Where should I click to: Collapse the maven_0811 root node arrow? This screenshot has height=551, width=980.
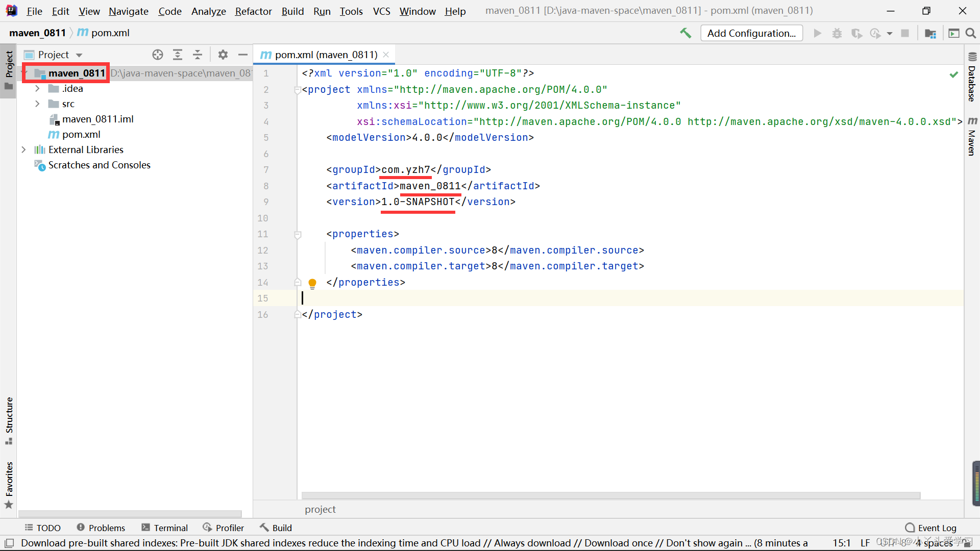(x=24, y=73)
